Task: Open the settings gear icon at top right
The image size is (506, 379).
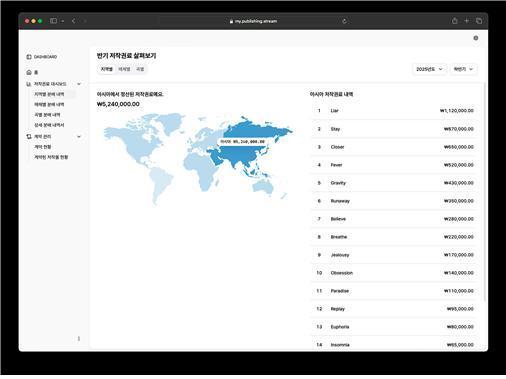Action: 476,38
